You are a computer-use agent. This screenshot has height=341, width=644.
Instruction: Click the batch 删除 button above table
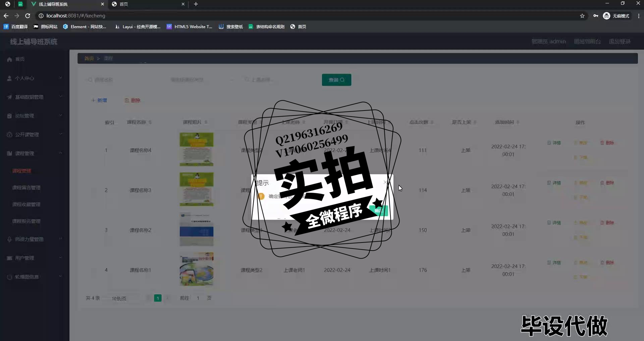[x=132, y=100]
